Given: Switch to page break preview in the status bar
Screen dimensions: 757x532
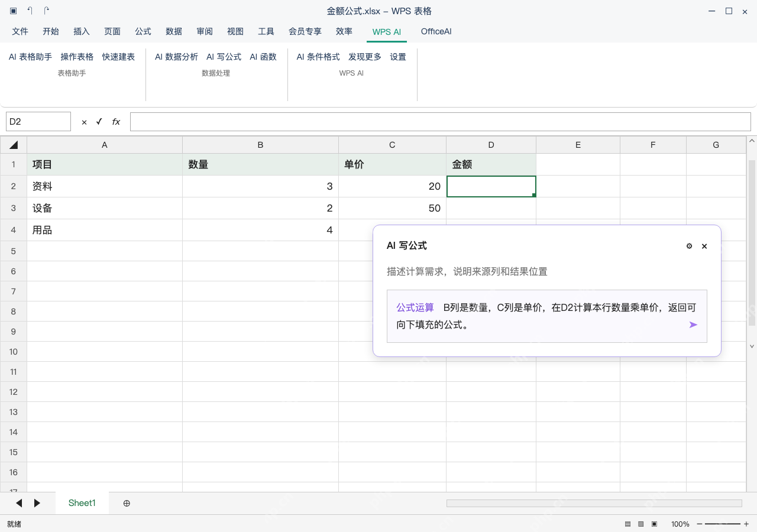Looking at the screenshot, I should pyautogui.click(x=641, y=524).
